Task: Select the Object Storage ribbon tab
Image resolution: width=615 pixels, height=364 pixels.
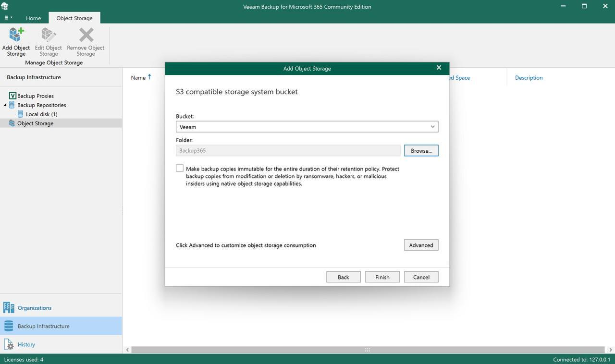Action: click(74, 18)
